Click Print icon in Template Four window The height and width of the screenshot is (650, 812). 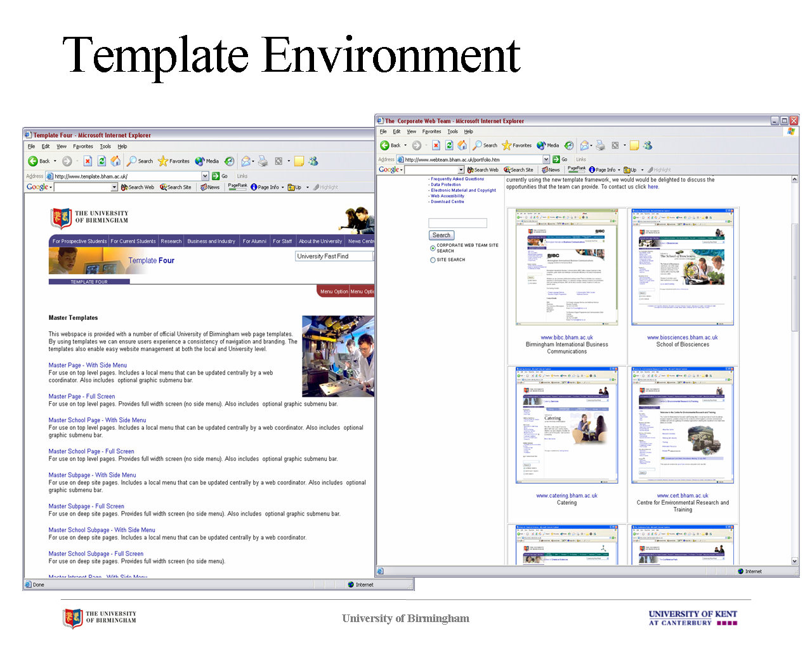[x=263, y=161]
